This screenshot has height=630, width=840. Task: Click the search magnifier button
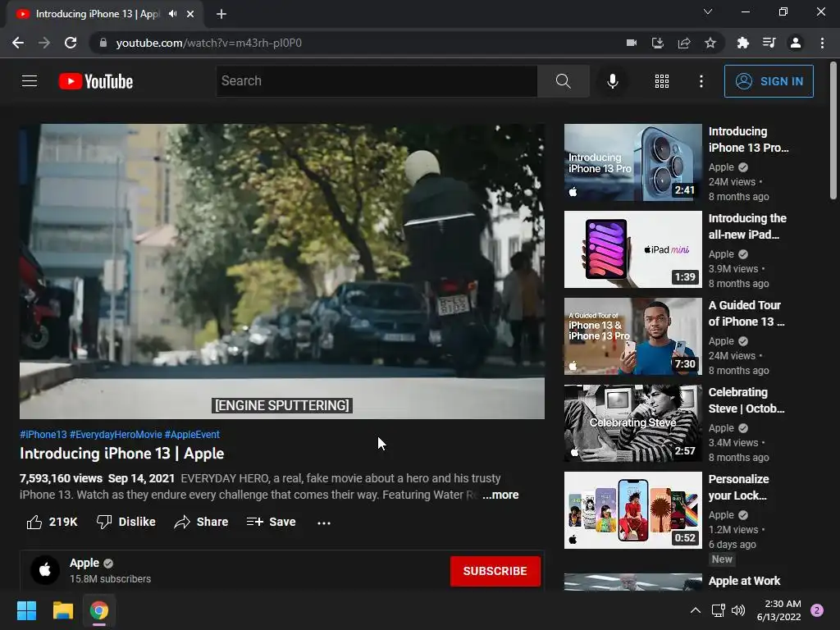[563, 81]
